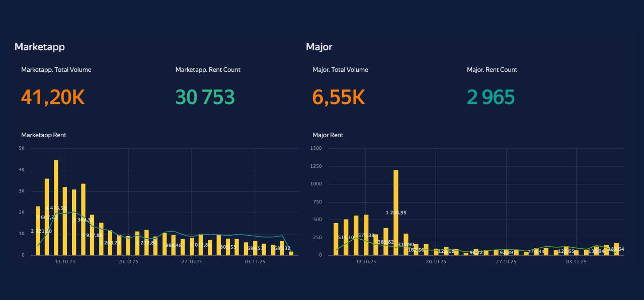
Task: Click the 6,55K total volume value
Action: pyautogui.click(x=339, y=97)
